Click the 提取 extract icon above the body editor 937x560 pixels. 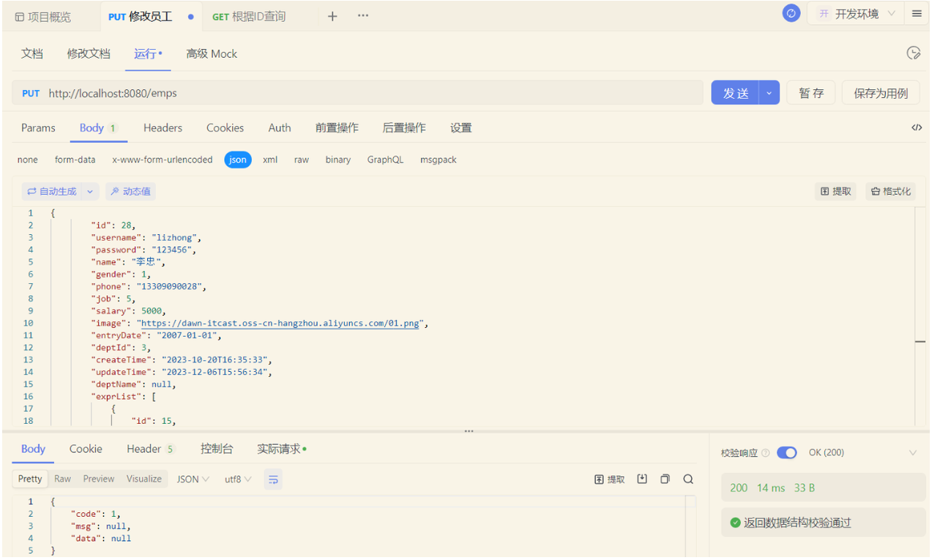click(835, 190)
